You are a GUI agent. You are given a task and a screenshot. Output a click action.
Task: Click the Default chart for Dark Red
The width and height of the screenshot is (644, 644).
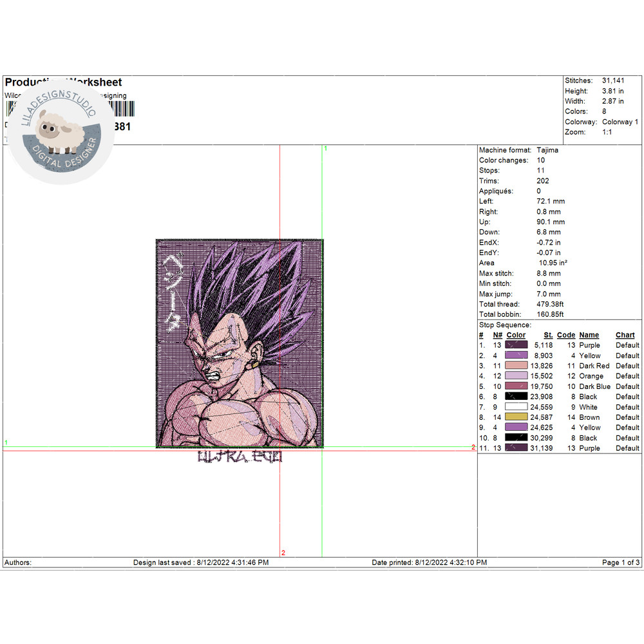point(627,366)
